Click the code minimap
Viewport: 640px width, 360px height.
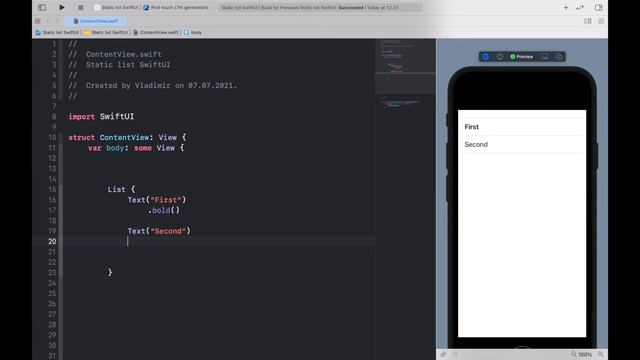click(x=405, y=76)
